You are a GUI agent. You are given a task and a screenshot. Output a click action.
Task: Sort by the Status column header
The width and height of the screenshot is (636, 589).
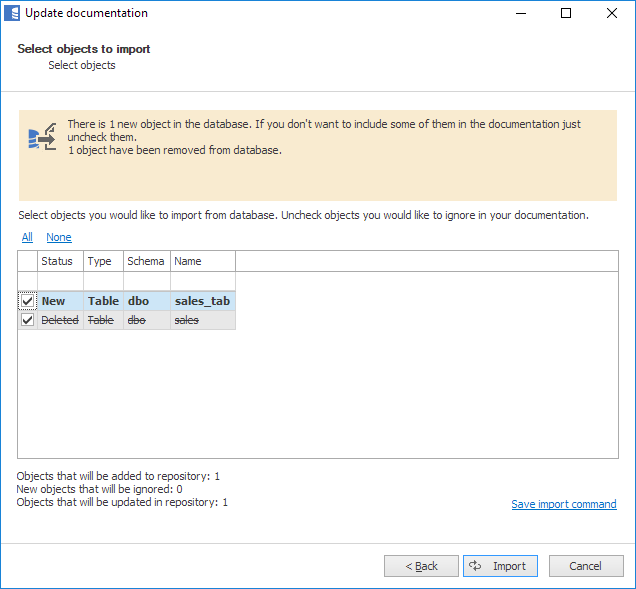60,261
